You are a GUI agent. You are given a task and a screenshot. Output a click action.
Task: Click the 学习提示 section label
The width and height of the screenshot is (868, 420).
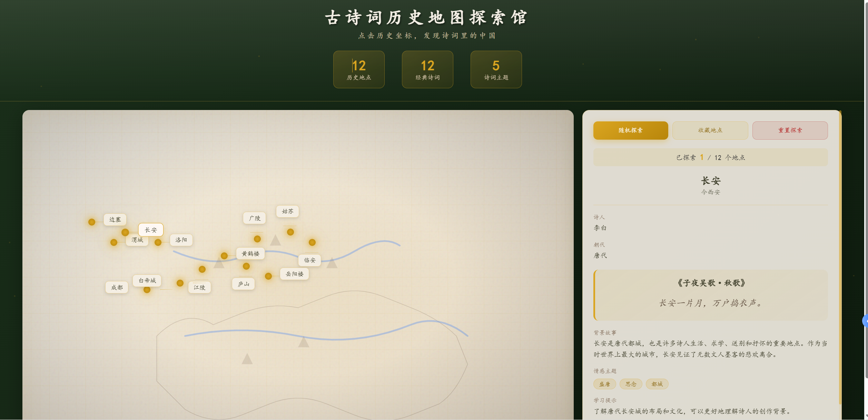coord(605,400)
